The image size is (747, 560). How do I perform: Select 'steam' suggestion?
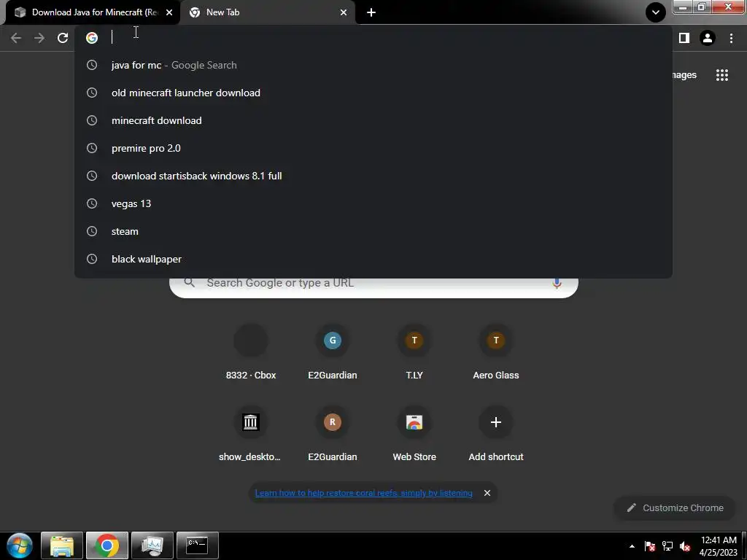[x=373, y=231]
